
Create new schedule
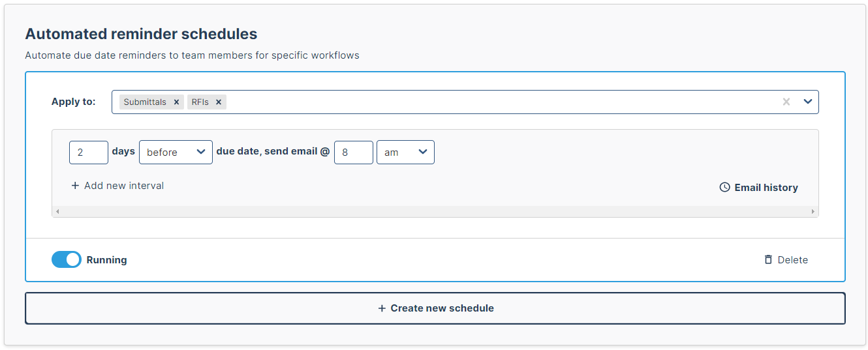(x=435, y=308)
